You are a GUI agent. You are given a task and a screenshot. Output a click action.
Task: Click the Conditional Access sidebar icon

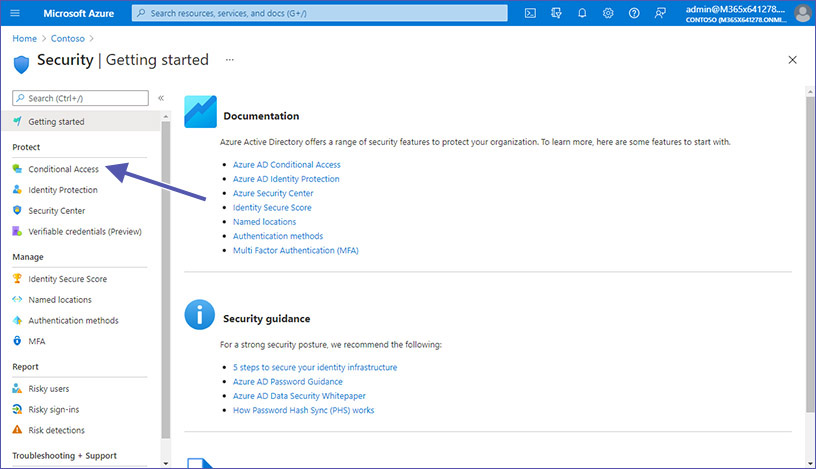17,169
